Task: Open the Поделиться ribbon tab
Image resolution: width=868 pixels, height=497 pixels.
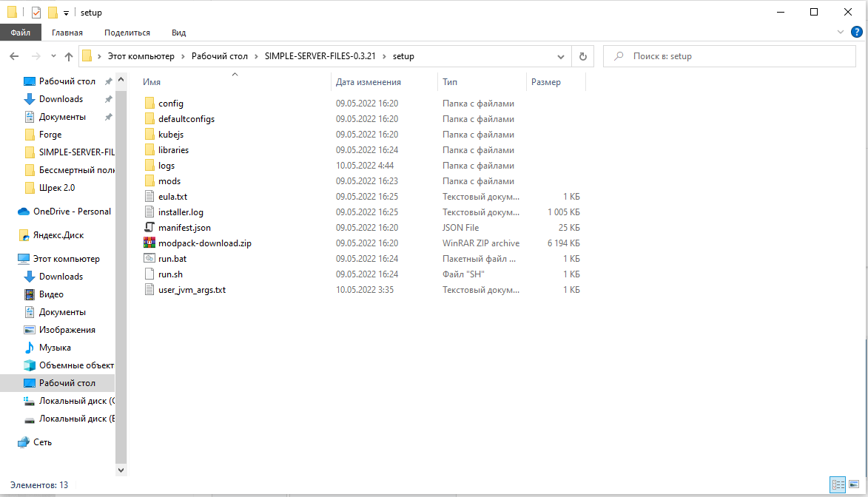Action: (127, 33)
